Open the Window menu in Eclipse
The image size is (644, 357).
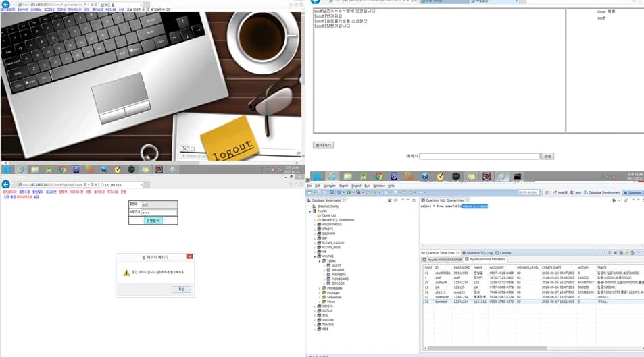pos(378,186)
